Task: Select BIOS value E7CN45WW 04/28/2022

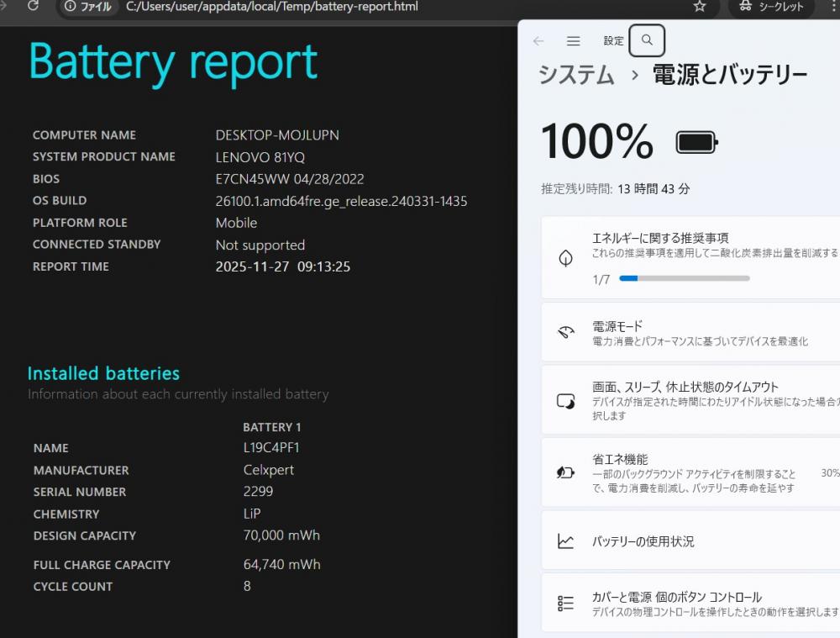Action: coord(289,179)
